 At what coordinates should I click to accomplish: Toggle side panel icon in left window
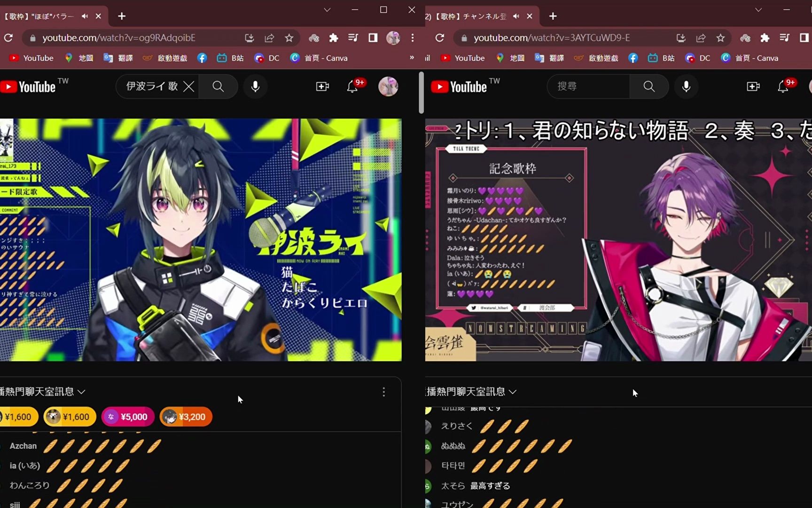coord(373,38)
